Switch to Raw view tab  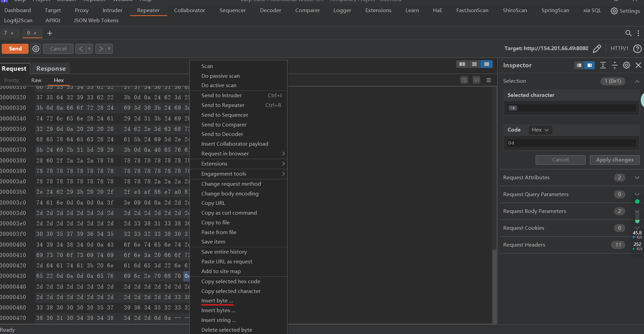[x=36, y=80]
